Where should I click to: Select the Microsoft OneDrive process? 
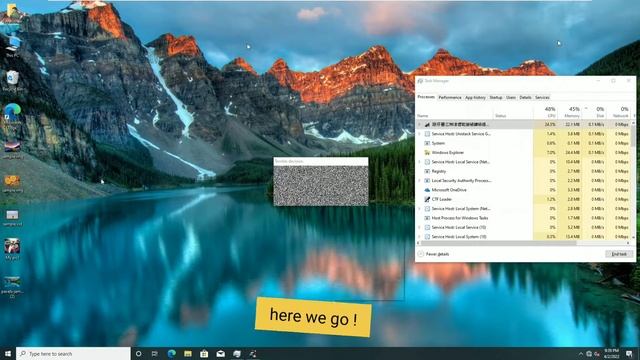[523, 190]
